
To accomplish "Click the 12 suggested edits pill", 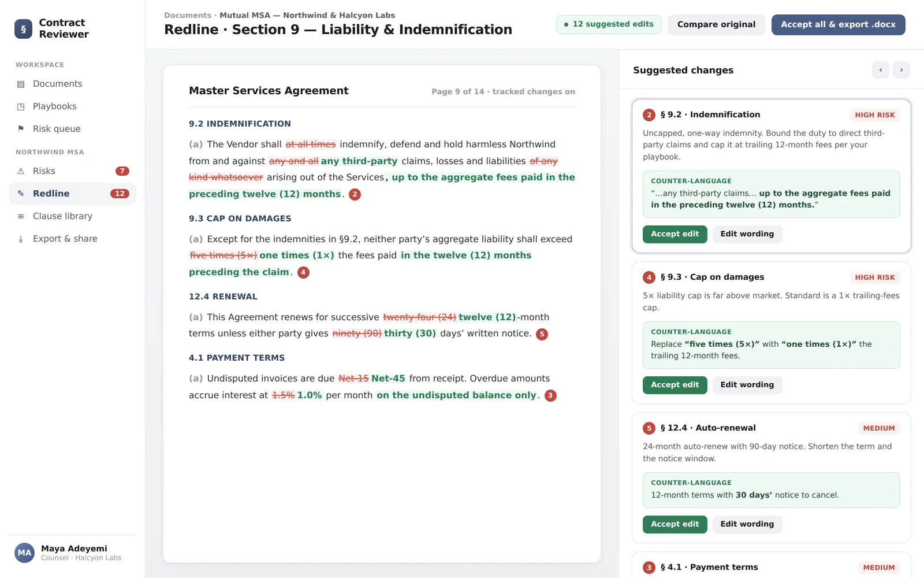I will coord(609,24).
